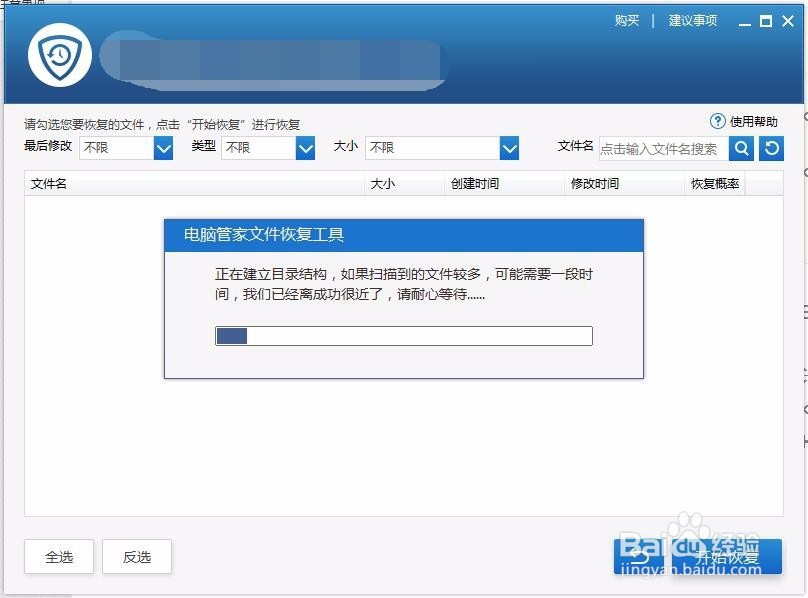Click the question mark help icon
Screen dimensions: 808x598
point(717,121)
